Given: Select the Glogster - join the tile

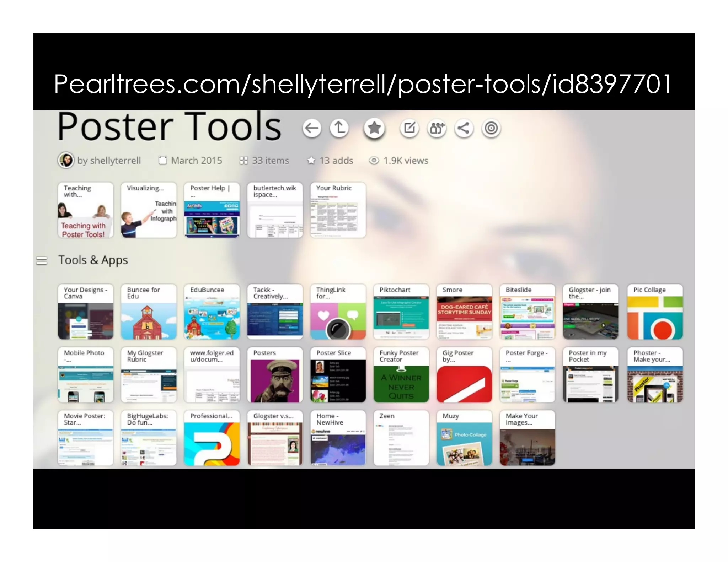Looking at the screenshot, I should (590, 312).
